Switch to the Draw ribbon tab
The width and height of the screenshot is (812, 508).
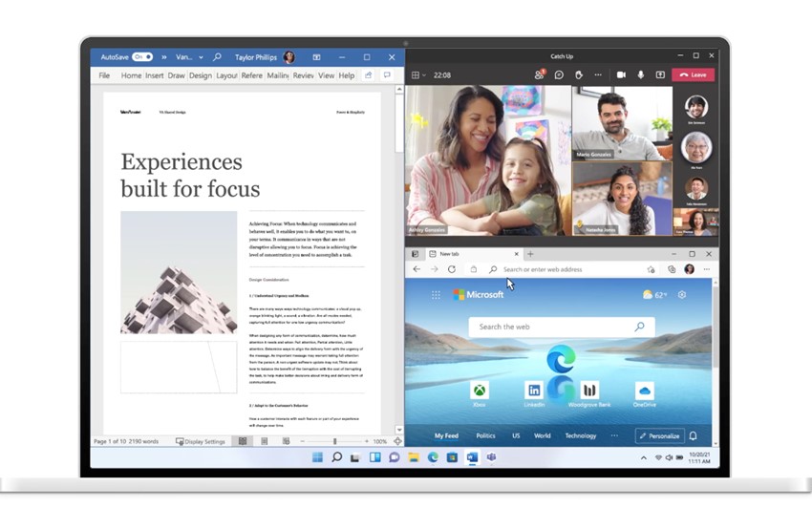coord(176,75)
